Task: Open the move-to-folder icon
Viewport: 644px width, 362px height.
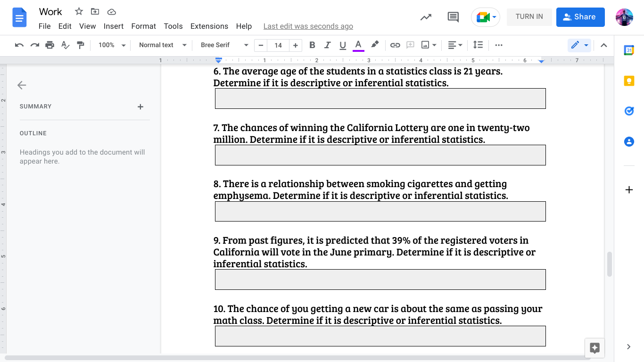Action: [x=95, y=11]
